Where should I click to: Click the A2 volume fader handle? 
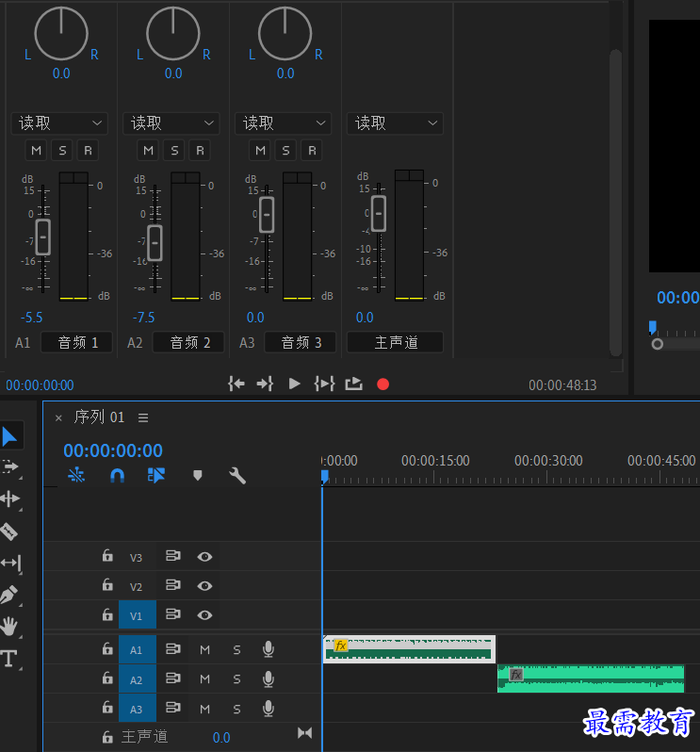[x=155, y=243]
